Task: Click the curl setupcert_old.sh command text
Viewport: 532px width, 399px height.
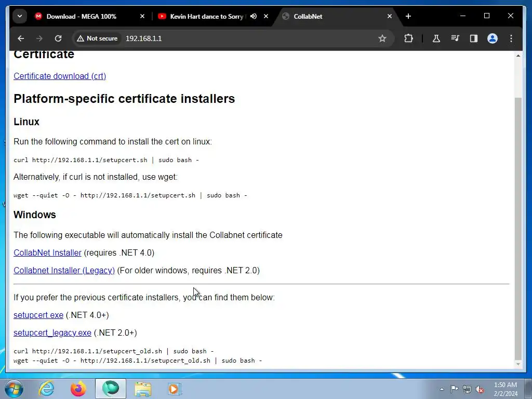Action: (114, 351)
